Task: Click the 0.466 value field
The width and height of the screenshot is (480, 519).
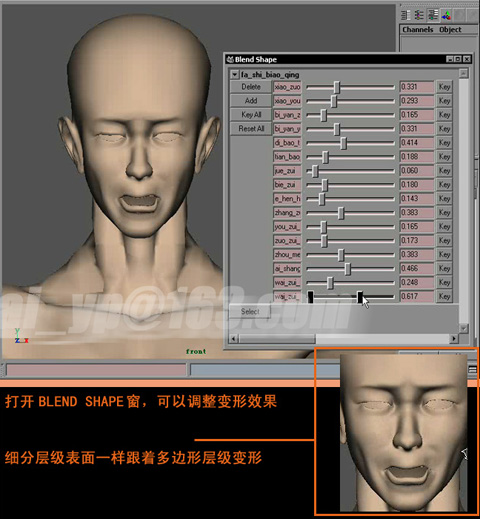Action: coord(417,268)
